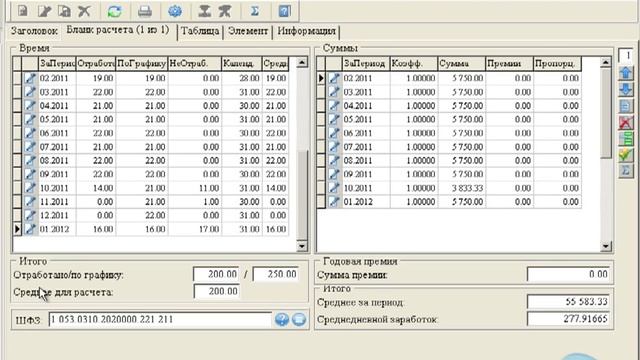Click the Сумма column header in Суммы
This screenshot has height=360, width=640.
(x=462, y=64)
